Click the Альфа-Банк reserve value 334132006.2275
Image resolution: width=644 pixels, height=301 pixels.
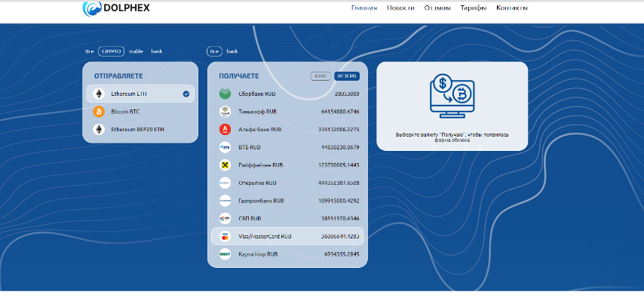coord(339,130)
